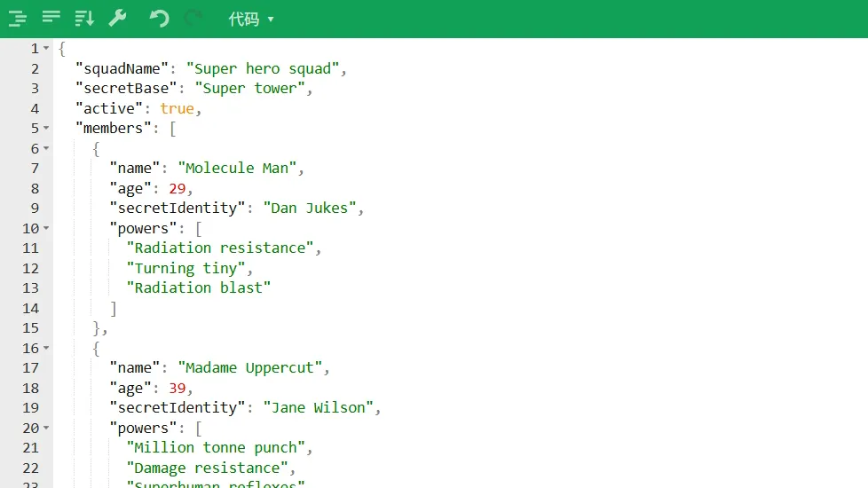The width and height of the screenshot is (868, 488).
Task: Format the JSON with indentation icon
Action: [18, 19]
